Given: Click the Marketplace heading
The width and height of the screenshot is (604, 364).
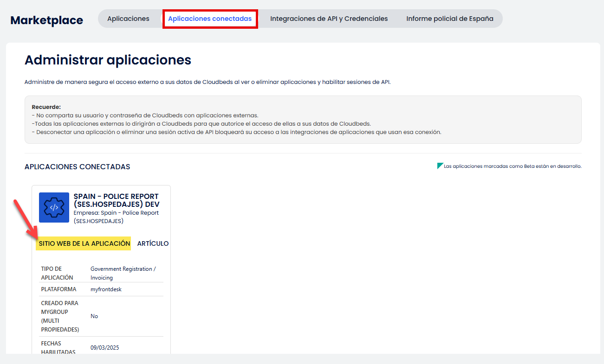Looking at the screenshot, I should (47, 20).
